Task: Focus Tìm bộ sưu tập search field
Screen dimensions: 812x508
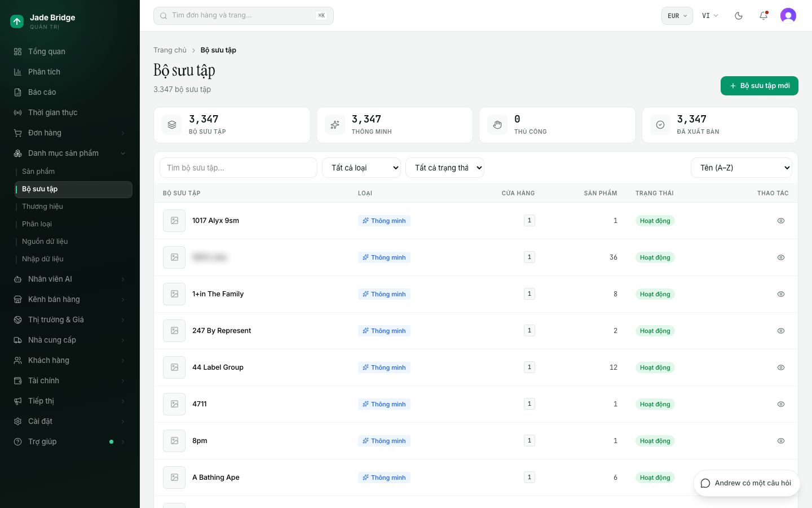Action: tap(239, 168)
